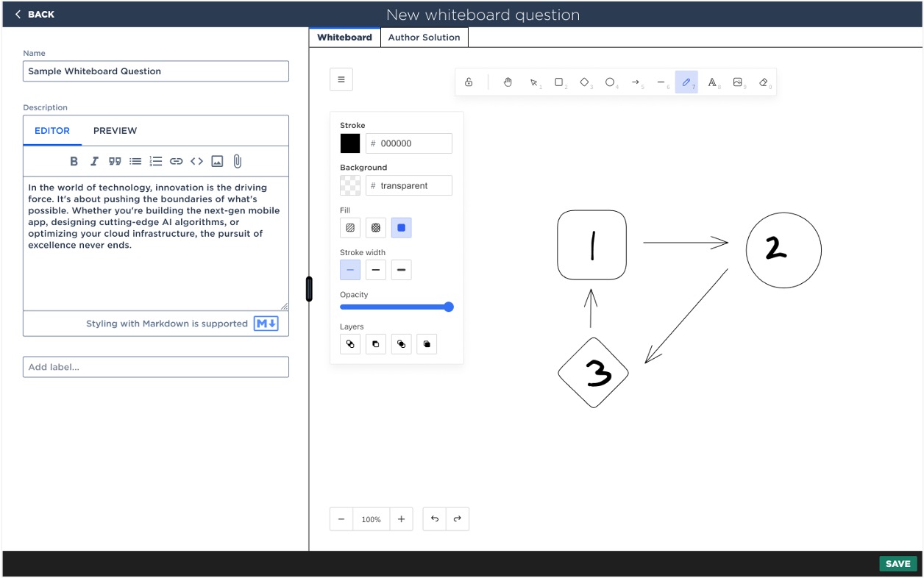
Task: Click the Send backward layer icon
Action: (x=376, y=344)
